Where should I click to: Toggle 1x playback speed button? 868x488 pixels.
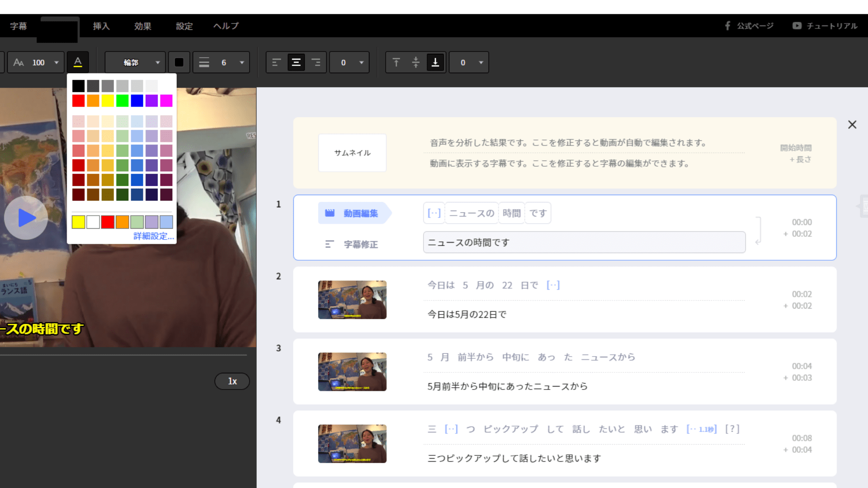232,381
